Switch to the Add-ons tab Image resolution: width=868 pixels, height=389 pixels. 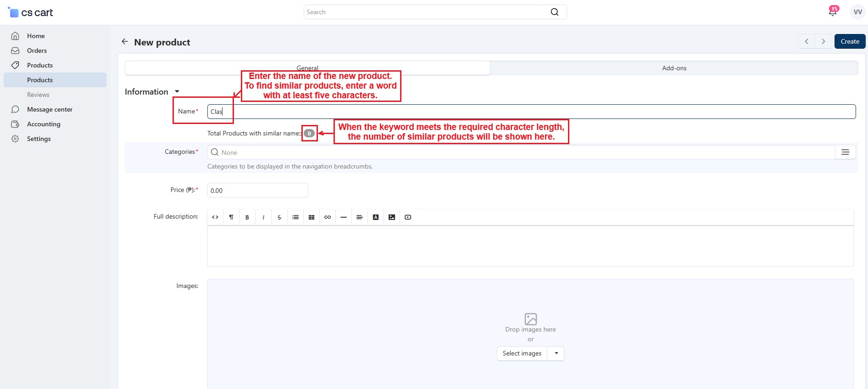click(674, 68)
